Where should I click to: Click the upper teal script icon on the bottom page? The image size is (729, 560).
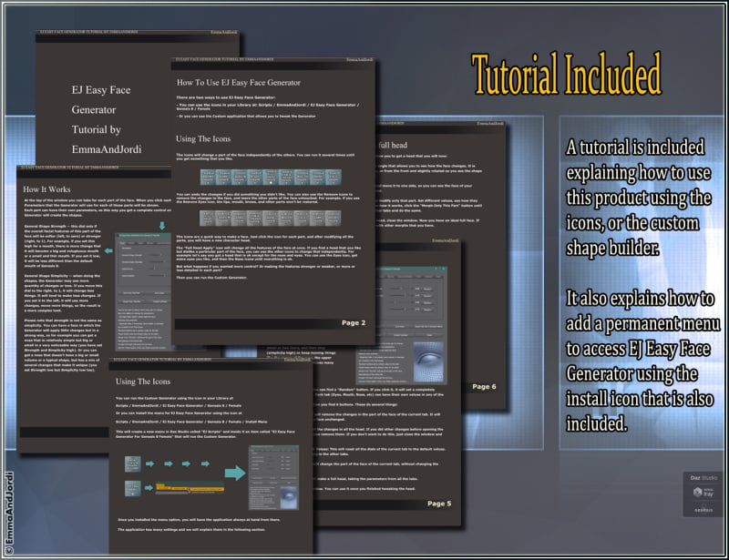click(133, 463)
